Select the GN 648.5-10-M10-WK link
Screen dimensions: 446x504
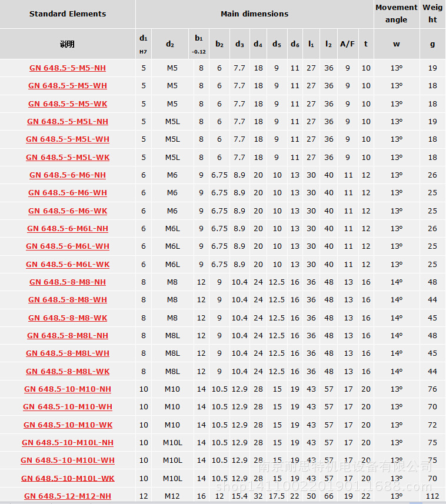[68, 425]
